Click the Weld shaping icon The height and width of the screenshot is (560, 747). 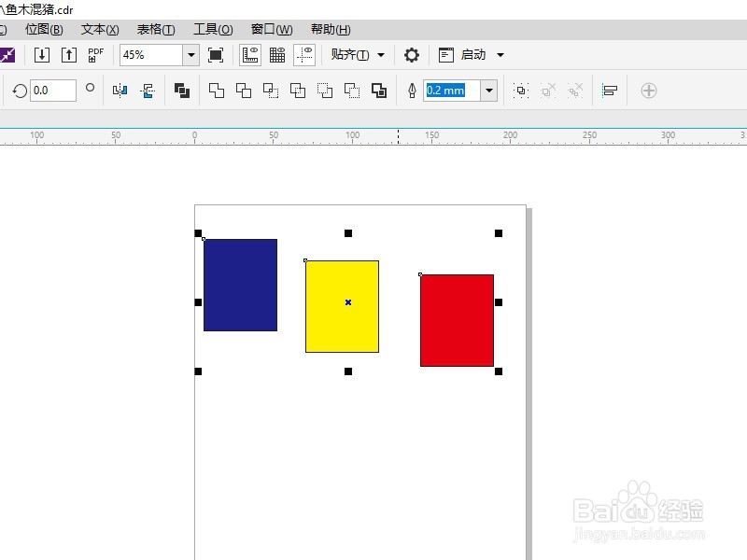click(217, 91)
